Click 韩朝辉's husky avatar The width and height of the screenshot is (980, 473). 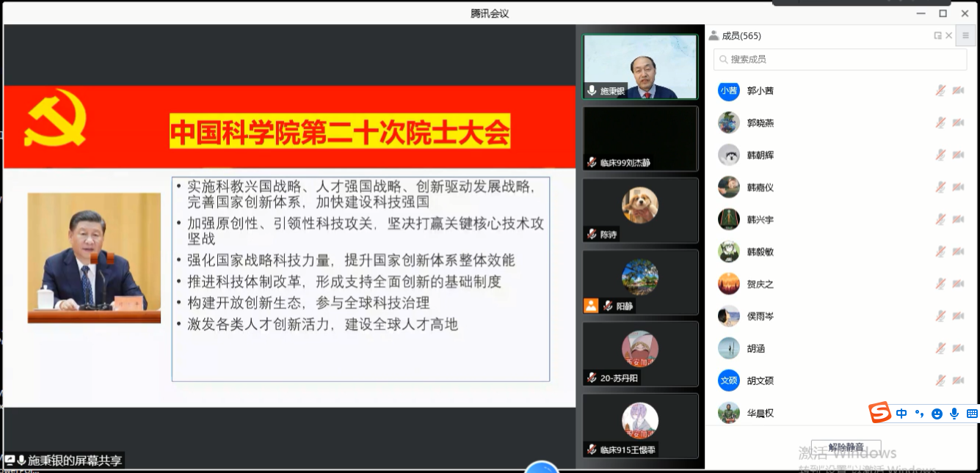[729, 155]
